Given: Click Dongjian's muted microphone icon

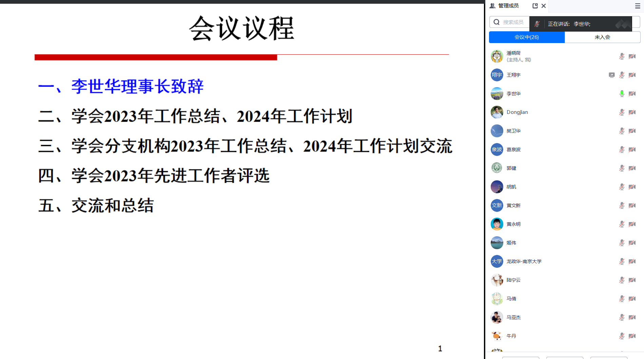Looking at the screenshot, I should pyautogui.click(x=622, y=112).
